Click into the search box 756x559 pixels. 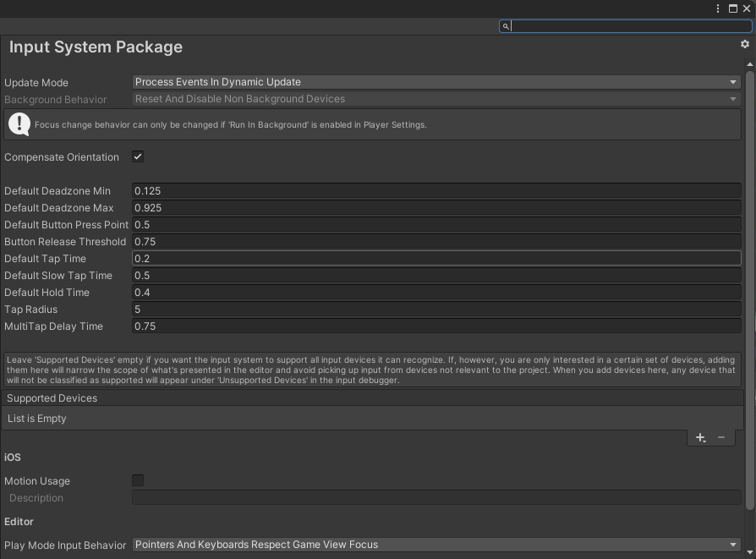click(x=630, y=26)
